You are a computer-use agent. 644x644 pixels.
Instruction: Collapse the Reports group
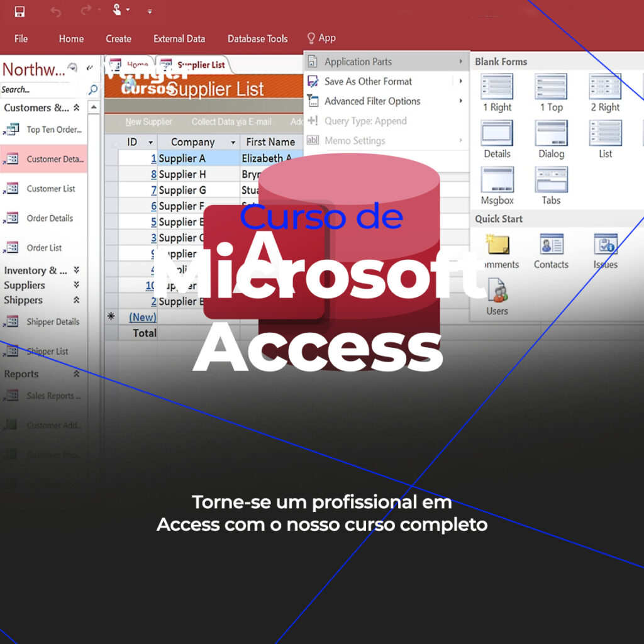pyautogui.click(x=76, y=374)
